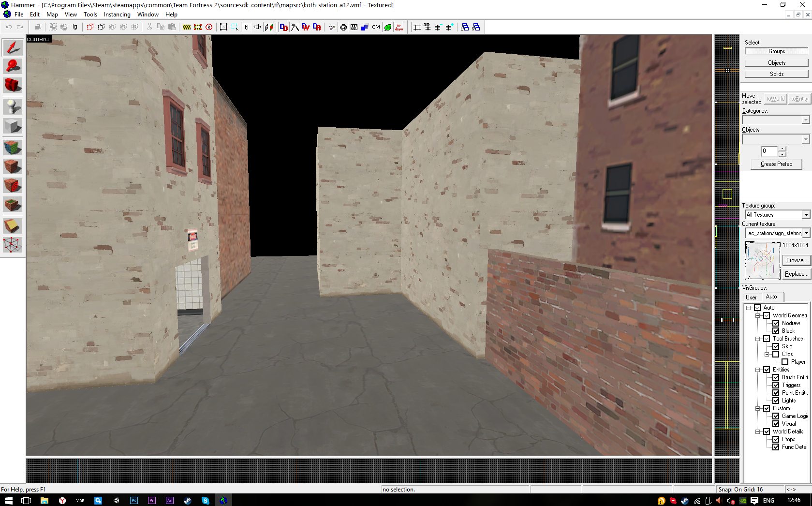This screenshot has height=506, width=812.
Task: Click the current texture preview thumbnail
Action: pos(763,260)
